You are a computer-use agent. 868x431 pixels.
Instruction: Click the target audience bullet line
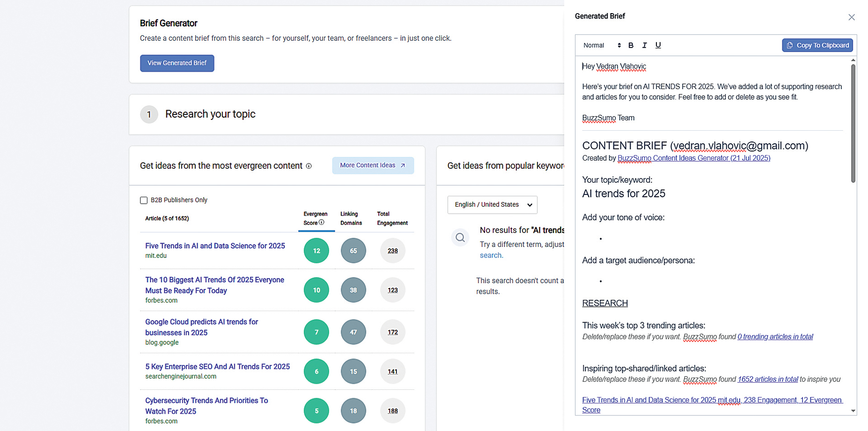712,281
